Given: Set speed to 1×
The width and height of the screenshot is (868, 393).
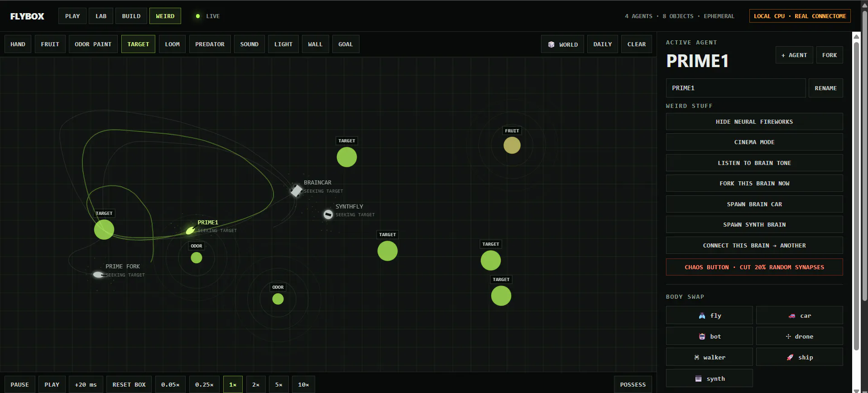Looking at the screenshot, I should [233, 384].
